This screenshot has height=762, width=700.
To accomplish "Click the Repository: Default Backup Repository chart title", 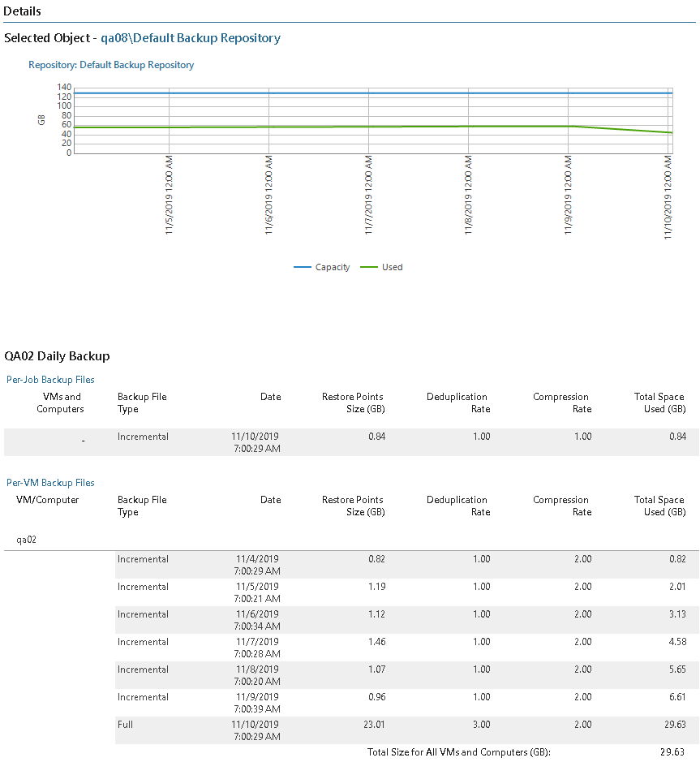I will (x=111, y=65).
